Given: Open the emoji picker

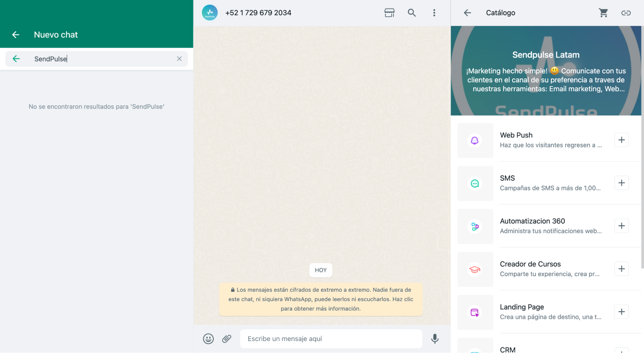Looking at the screenshot, I should 208,338.
